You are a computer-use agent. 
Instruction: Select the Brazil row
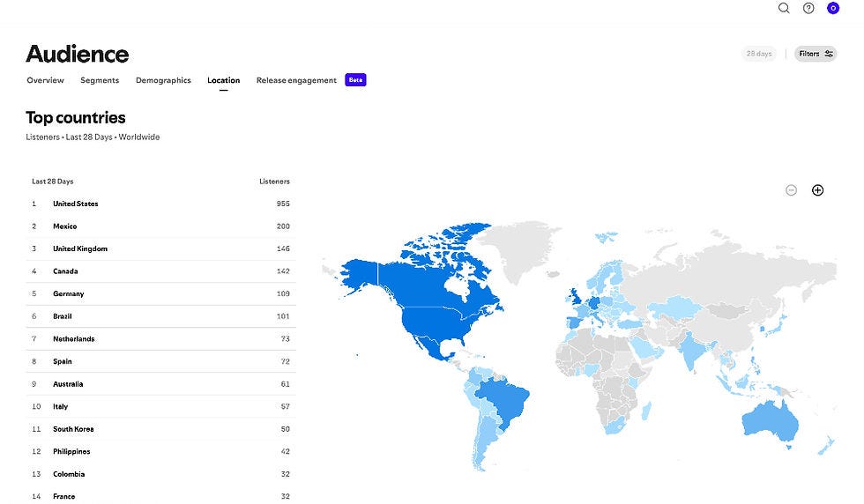(x=160, y=316)
